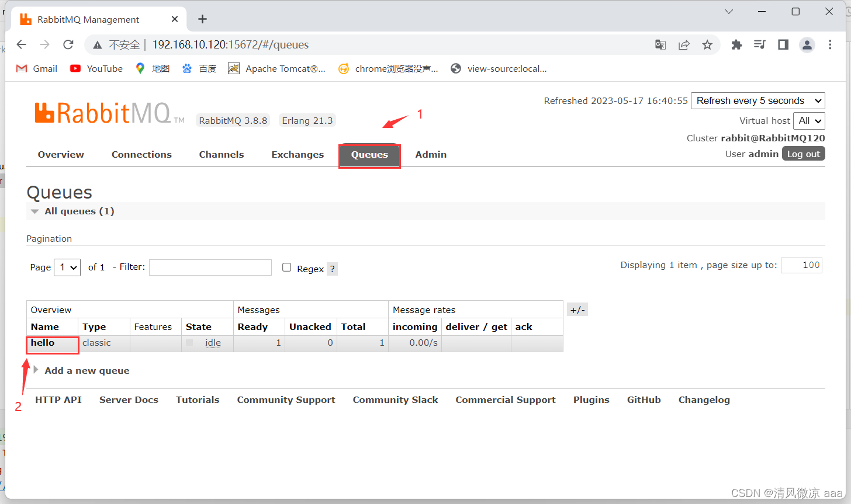Switch to the Channels tab
The image size is (851, 504).
tap(222, 155)
